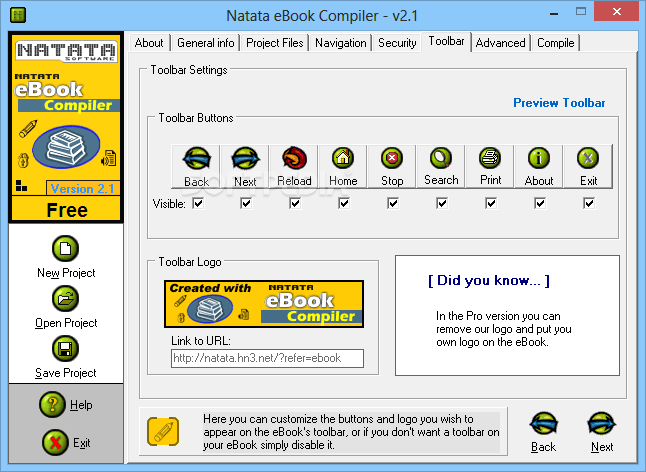Click the Print toolbar button

coord(490,167)
